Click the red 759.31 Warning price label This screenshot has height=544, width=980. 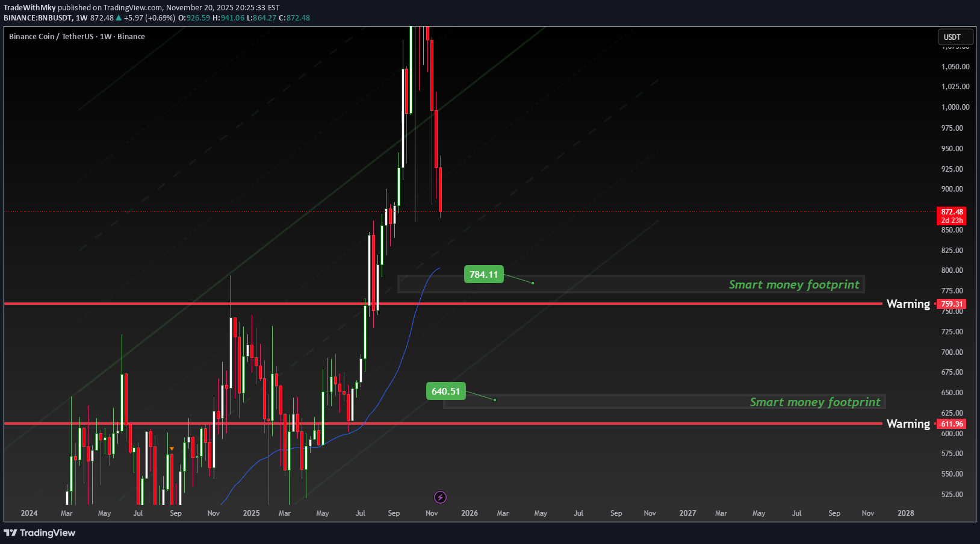[952, 304]
